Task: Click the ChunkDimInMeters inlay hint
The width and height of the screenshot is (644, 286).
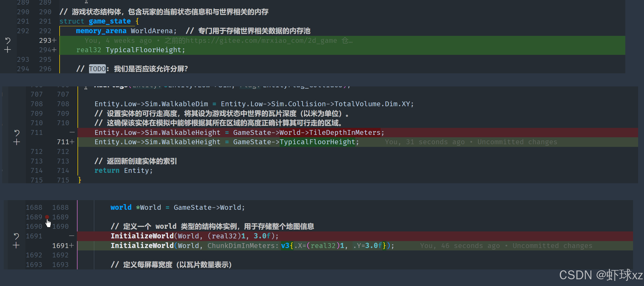Action: [x=243, y=245]
